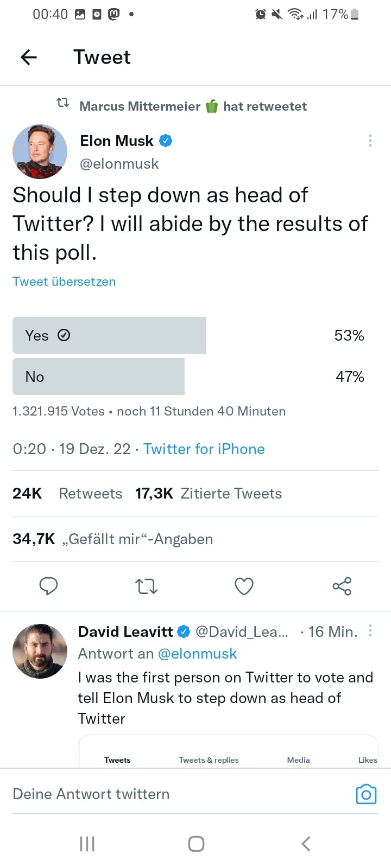Viewport: 391px width, 868px height.
Task: Tap the Tweet übersetzen link
Action: coord(64,282)
